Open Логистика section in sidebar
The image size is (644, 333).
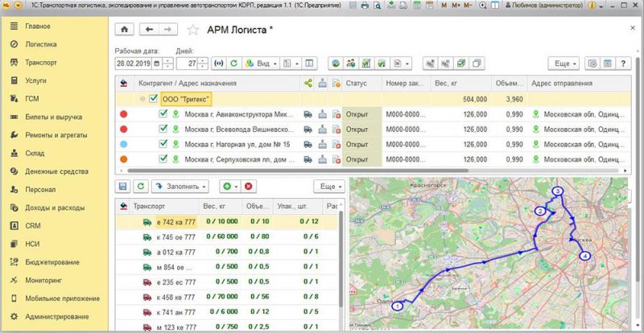coord(41,44)
